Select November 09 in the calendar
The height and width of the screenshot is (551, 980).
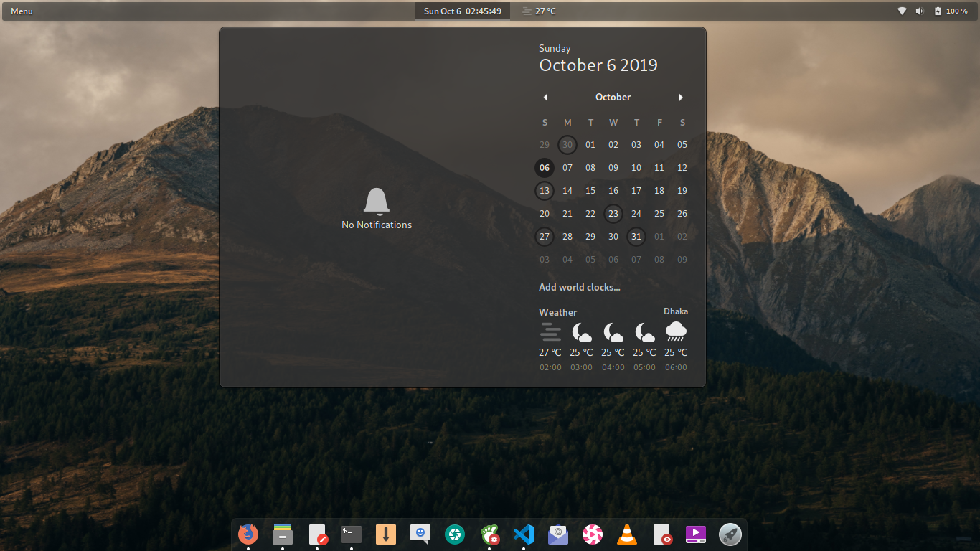click(x=682, y=260)
